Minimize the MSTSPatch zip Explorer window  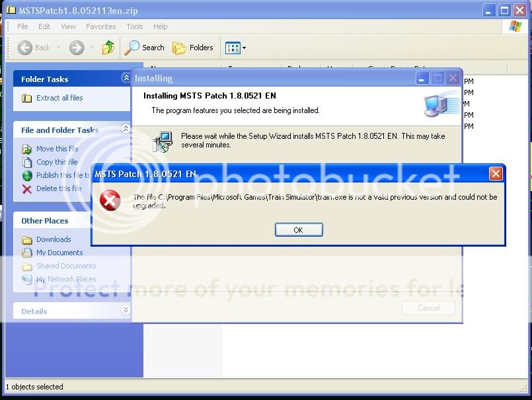(x=488, y=11)
